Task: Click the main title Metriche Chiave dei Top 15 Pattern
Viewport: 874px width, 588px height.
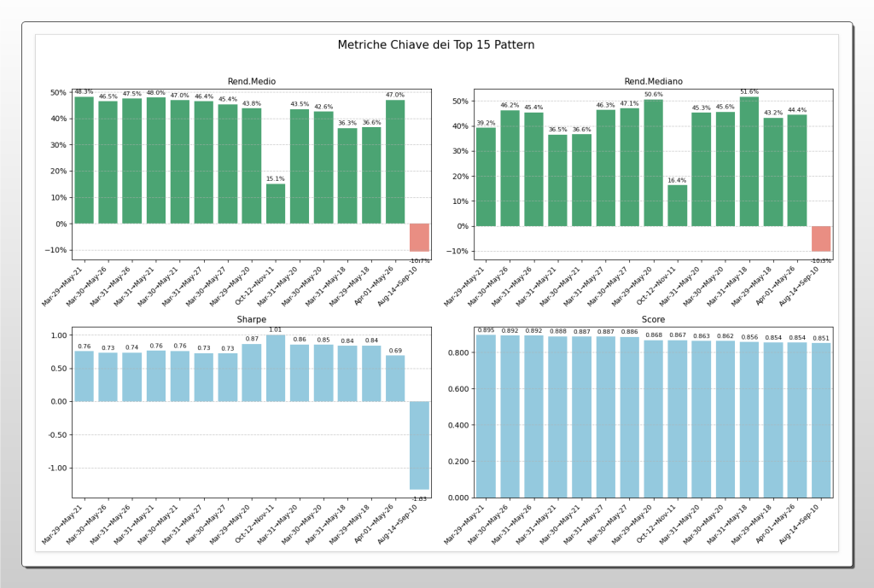Action: 438,44
